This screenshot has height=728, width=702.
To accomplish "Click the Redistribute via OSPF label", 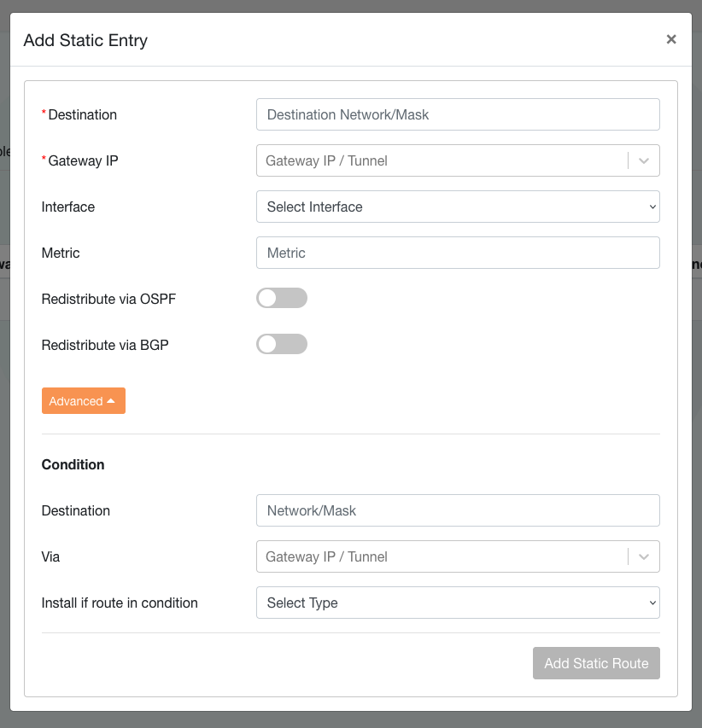I will (x=108, y=299).
